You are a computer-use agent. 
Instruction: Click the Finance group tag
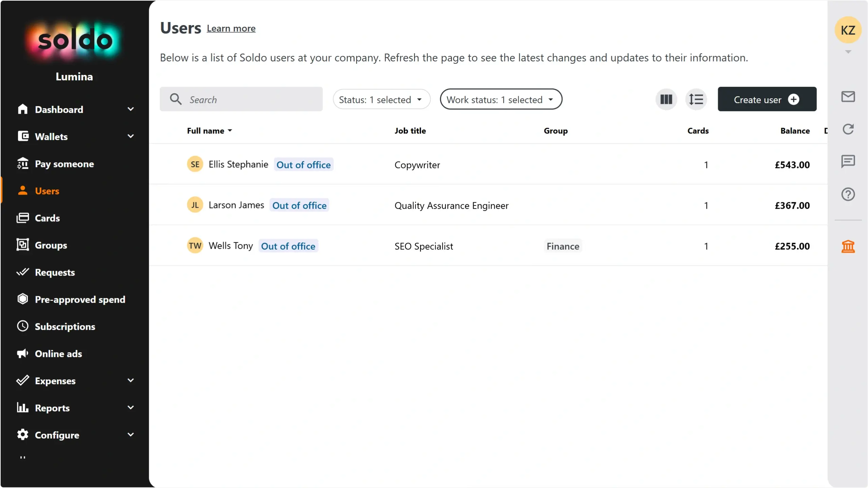(563, 246)
